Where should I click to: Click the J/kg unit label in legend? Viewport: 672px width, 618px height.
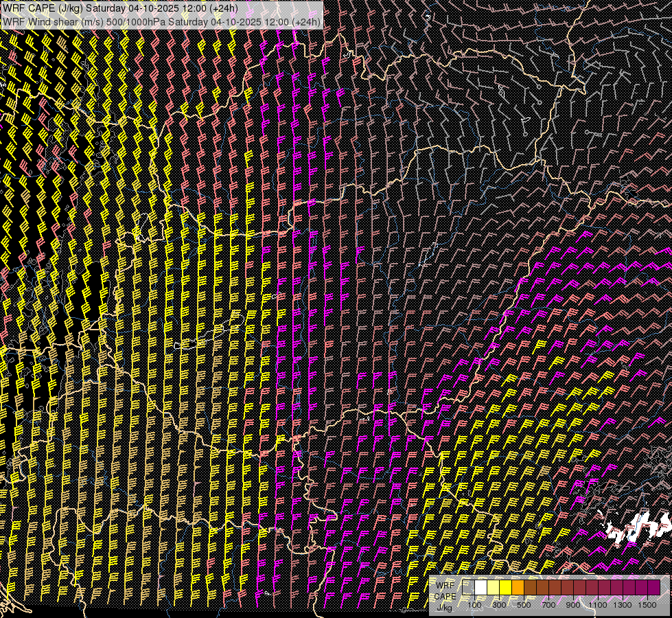(x=445, y=608)
